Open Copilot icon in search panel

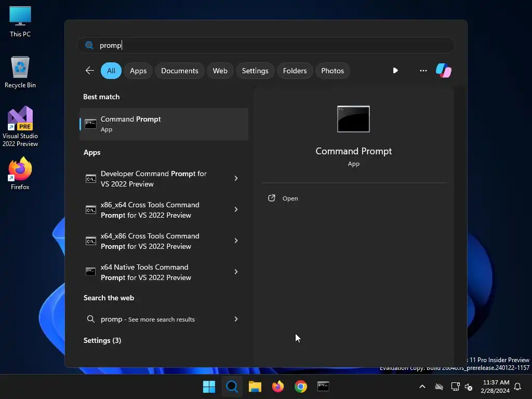[x=444, y=71]
